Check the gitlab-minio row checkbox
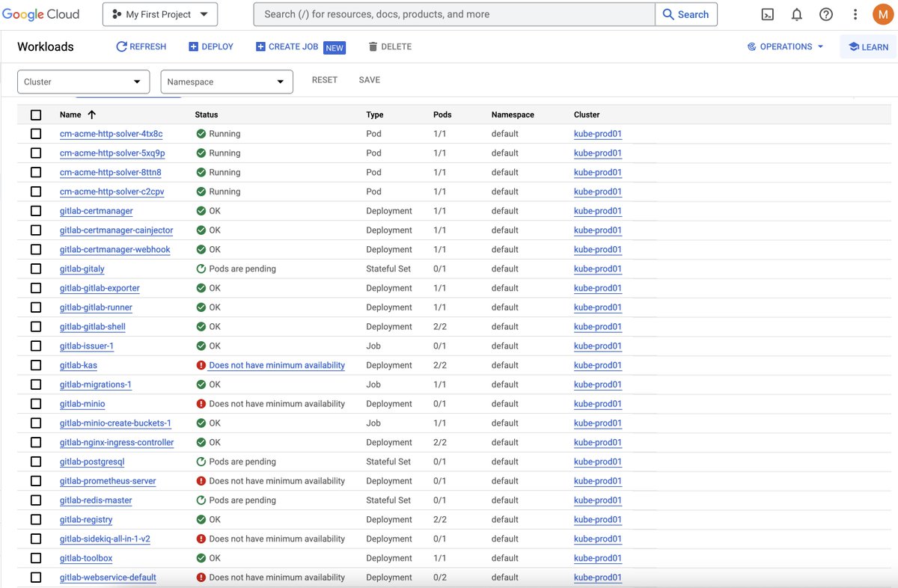898x588 pixels. pyautogui.click(x=36, y=404)
